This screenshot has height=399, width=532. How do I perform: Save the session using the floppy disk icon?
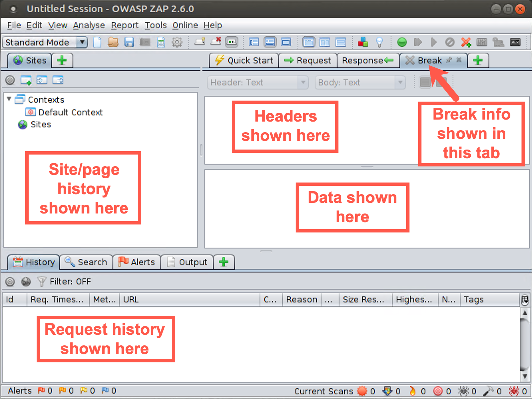pyautogui.click(x=129, y=42)
